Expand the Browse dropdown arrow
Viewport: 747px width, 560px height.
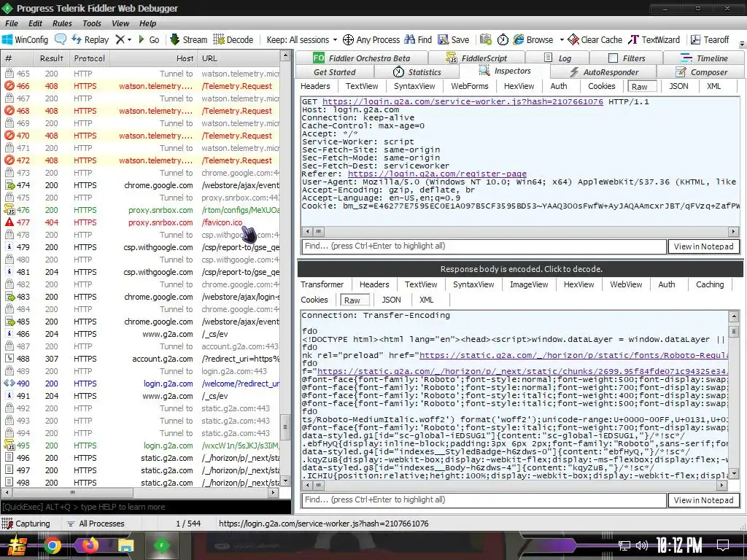(562, 39)
